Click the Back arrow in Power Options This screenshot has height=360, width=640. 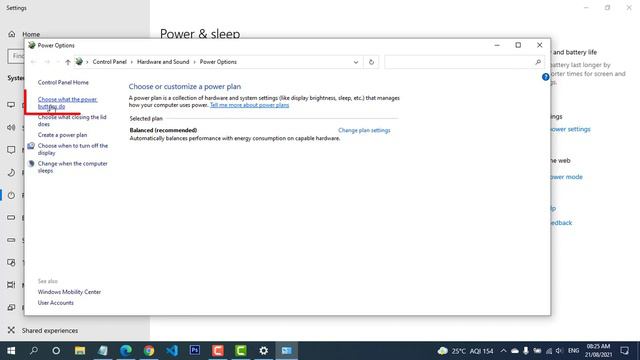coord(33,62)
